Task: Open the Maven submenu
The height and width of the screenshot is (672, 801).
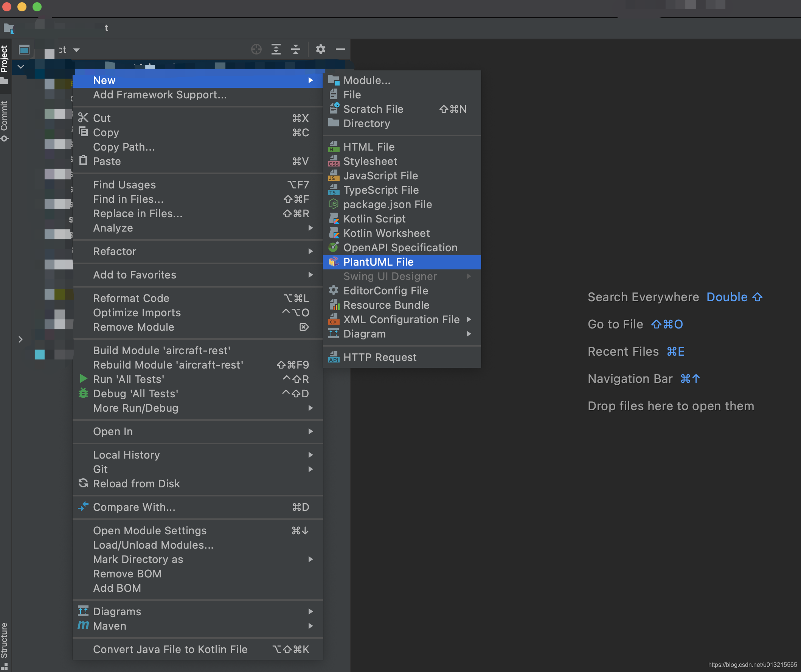Action: click(109, 626)
